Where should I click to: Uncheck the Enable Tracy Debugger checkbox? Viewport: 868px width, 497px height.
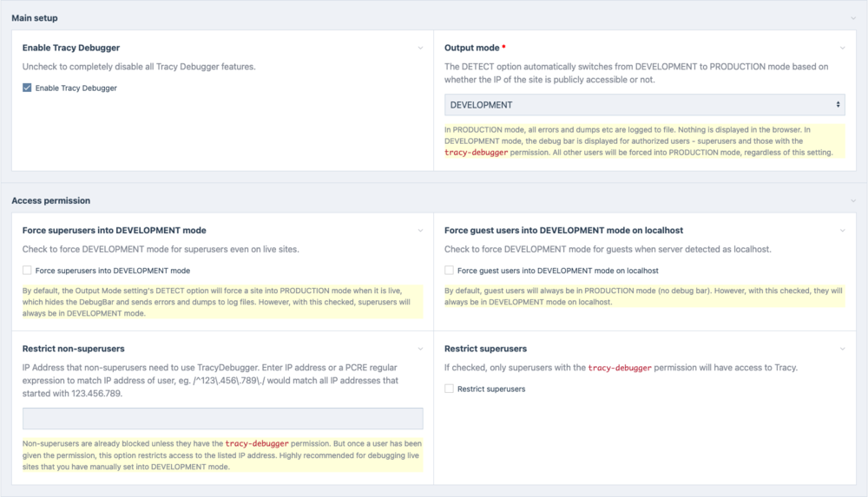click(x=28, y=88)
